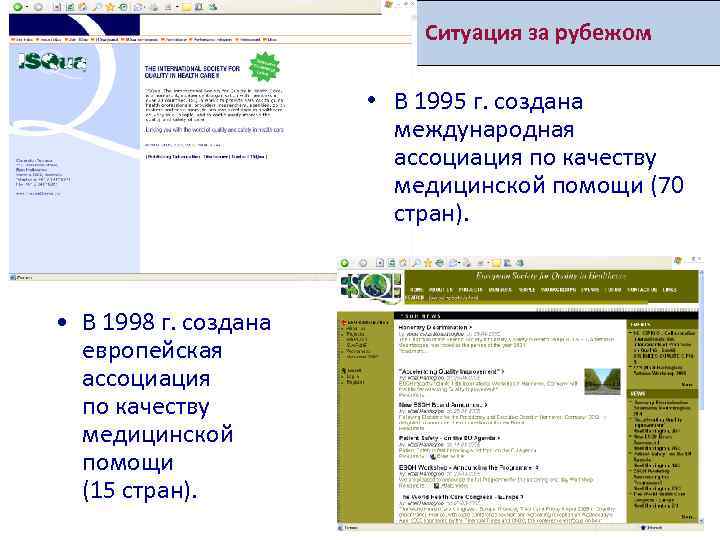The height and width of the screenshot is (540, 720).
Task: Click the Refresh icon in the ISQua browser toolbar
Action: click(70, 7)
